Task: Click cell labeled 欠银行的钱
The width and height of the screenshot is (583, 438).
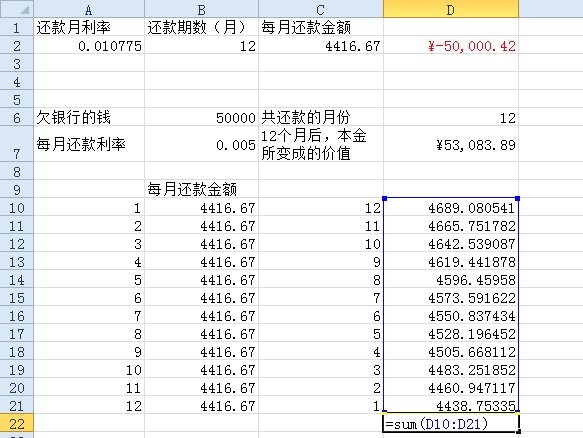Action: [x=89, y=117]
